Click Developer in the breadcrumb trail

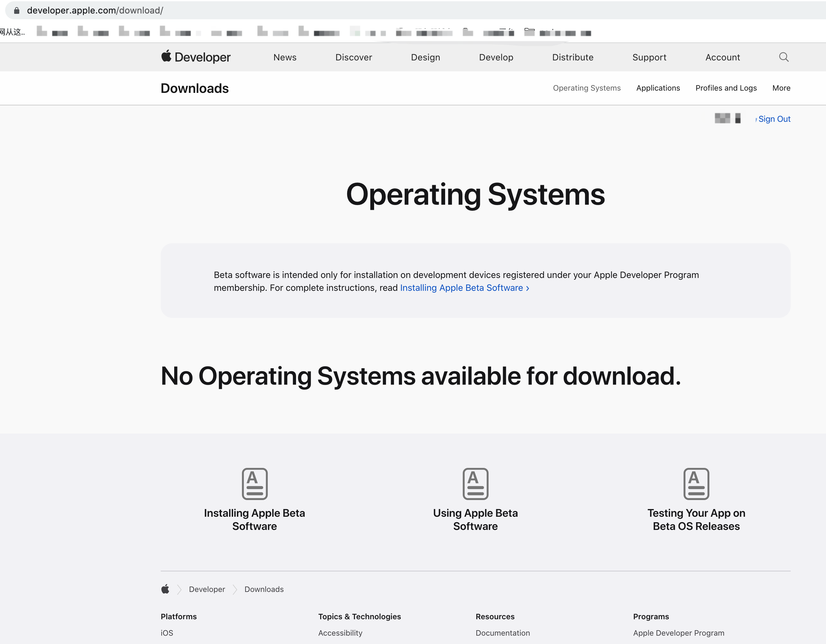[x=207, y=589]
